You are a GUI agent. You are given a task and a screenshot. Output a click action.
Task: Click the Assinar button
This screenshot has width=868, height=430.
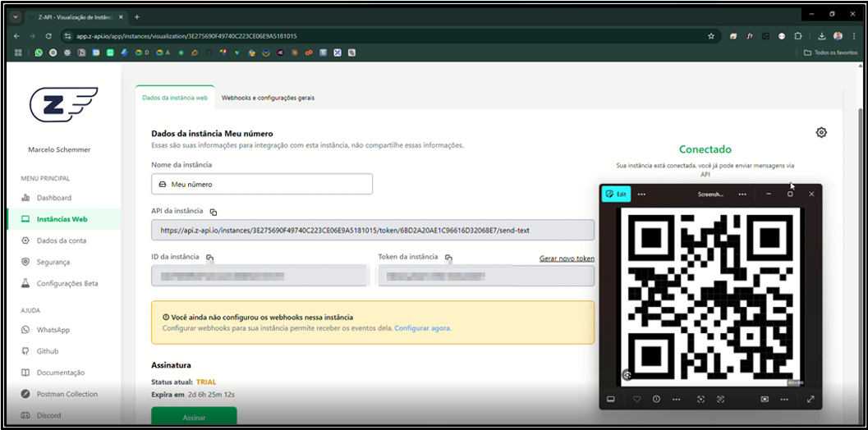pyautogui.click(x=195, y=417)
